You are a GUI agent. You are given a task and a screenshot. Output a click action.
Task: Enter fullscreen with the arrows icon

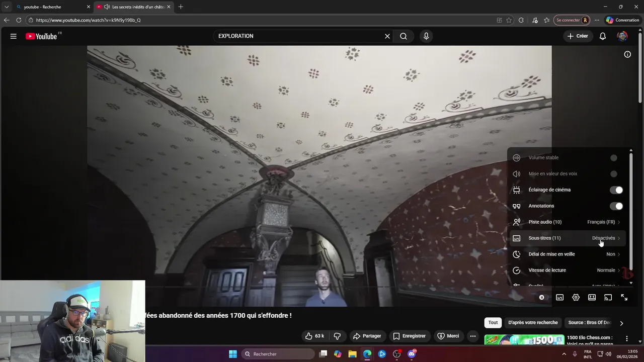[x=624, y=298]
